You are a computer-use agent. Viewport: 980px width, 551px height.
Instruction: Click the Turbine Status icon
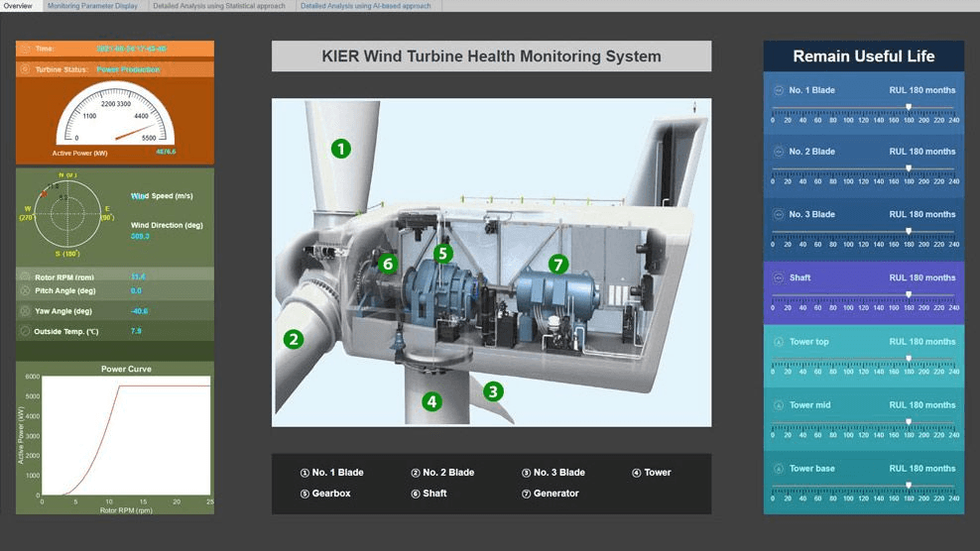click(x=25, y=69)
